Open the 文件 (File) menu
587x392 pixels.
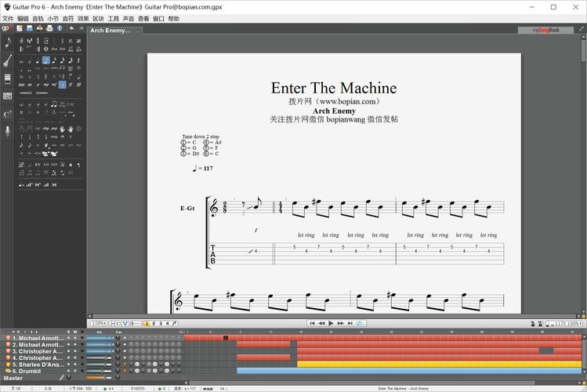8,18
